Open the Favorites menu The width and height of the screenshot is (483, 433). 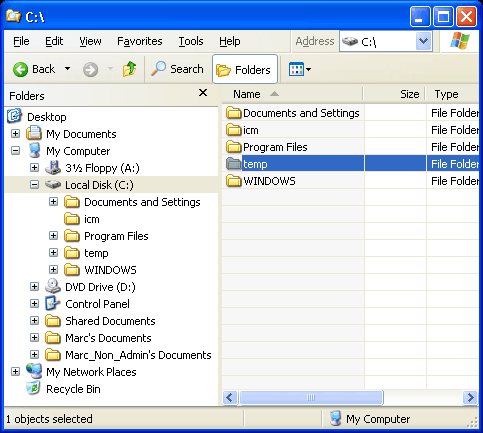140,41
